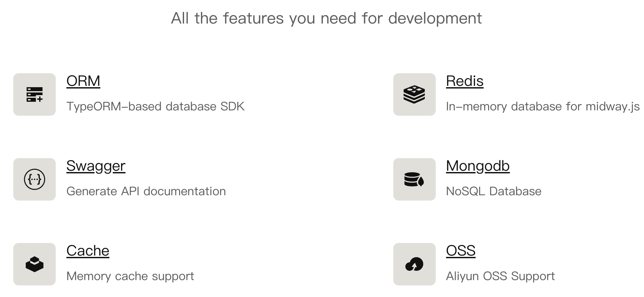The image size is (644, 297).
Task: Open the OSS link
Action: [461, 251]
